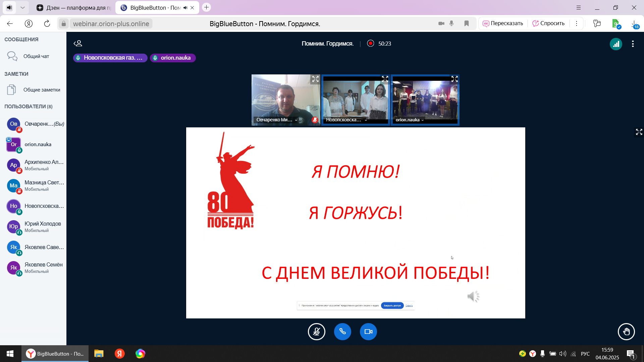Select user Юрий Холодов in list
644x362 pixels.
point(43,224)
